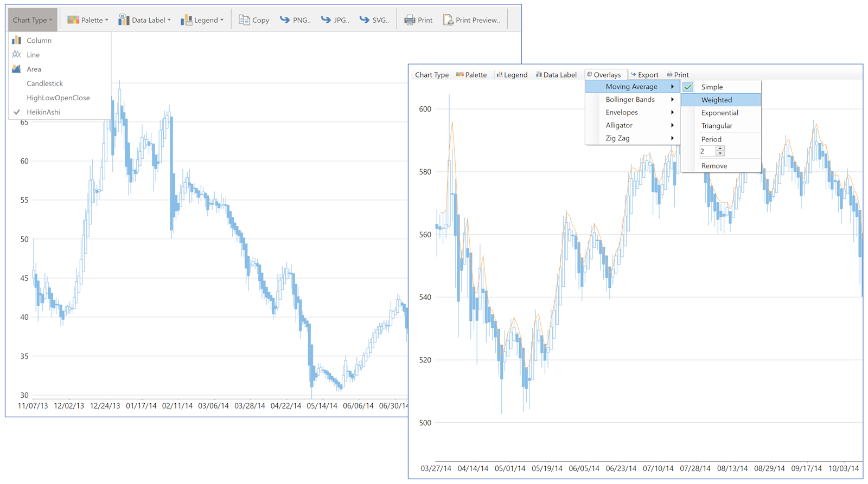Select Area chart type icon
Screen dimensions: 868x484
click(x=17, y=69)
